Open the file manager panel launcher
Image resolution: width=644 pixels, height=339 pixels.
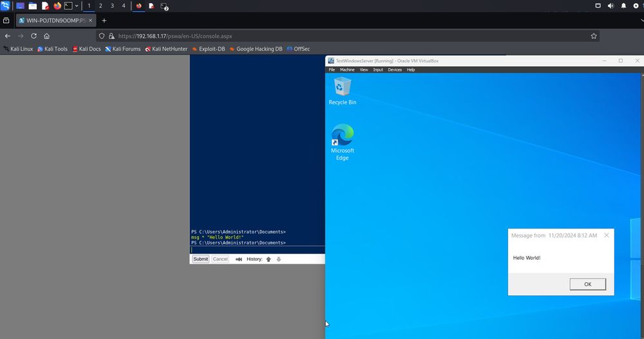pyautogui.click(x=32, y=6)
